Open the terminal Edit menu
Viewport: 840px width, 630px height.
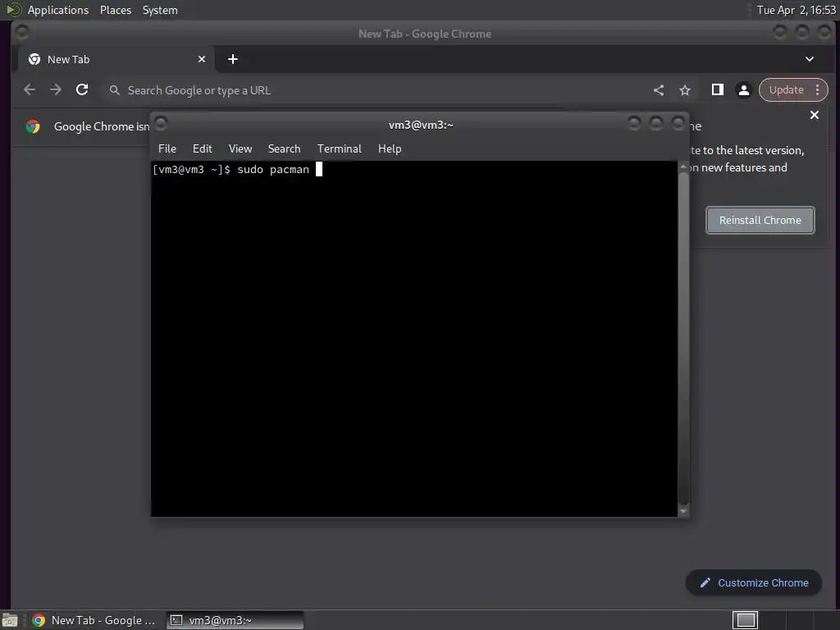point(202,148)
